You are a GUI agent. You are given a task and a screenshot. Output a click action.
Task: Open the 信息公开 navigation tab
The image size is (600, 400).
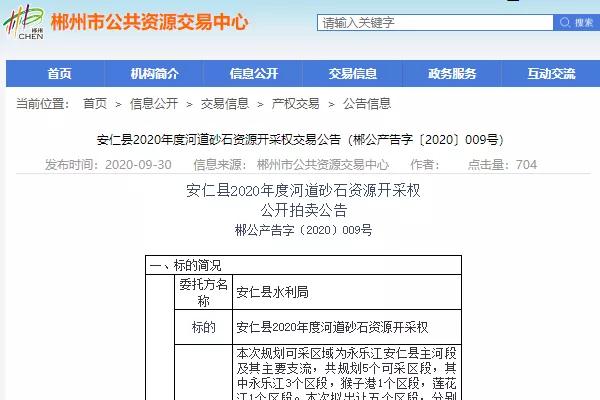tap(254, 73)
